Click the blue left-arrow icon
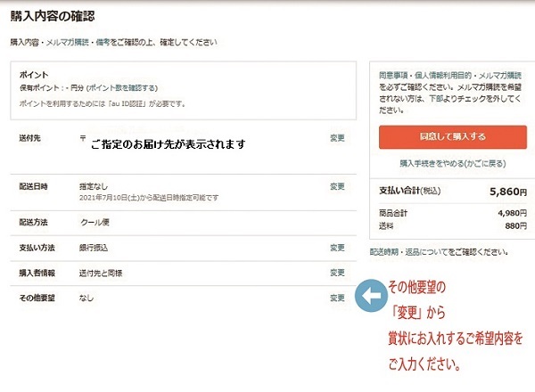Screen dimensions: 535x392 coord(368,297)
